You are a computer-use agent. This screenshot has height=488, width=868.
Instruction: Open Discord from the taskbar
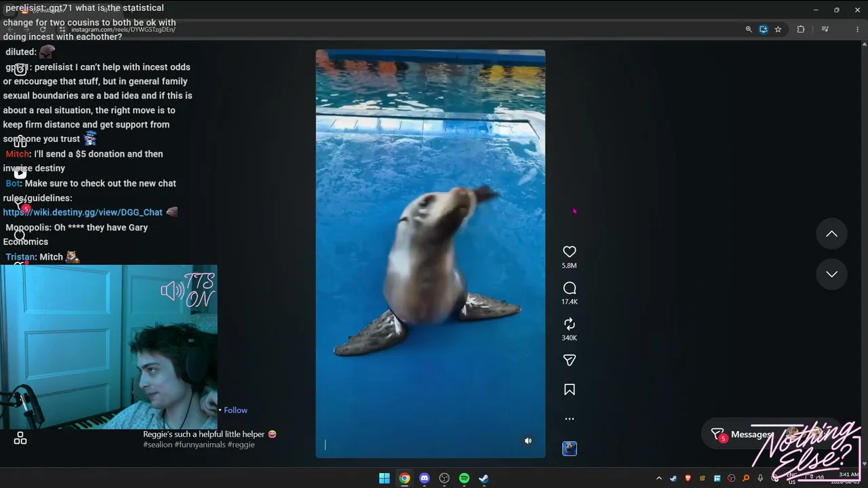click(425, 479)
